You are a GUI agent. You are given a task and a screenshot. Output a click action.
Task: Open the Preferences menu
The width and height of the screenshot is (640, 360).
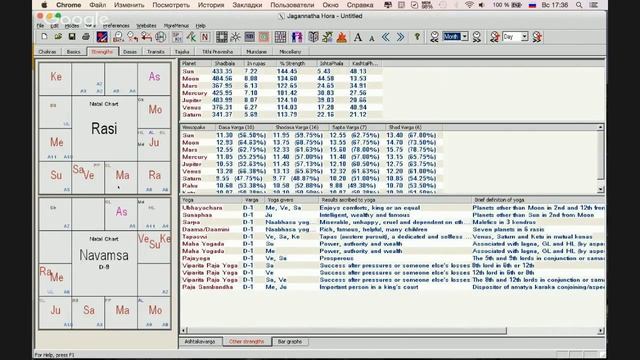click(116, 26)
